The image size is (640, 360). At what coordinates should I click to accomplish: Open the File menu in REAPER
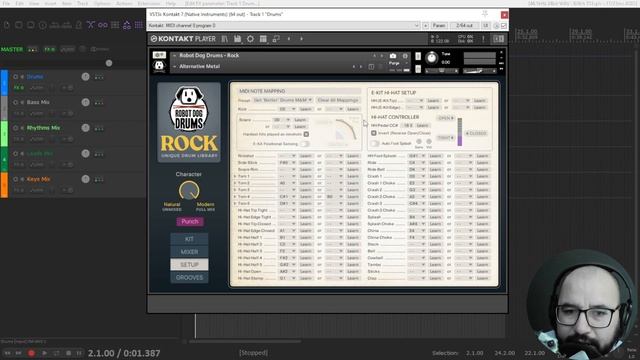click(6, 3)
